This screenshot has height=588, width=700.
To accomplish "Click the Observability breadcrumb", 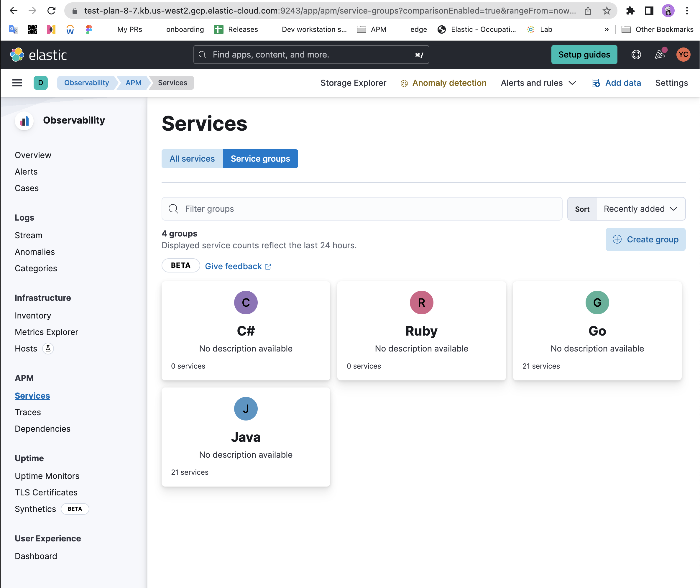I will click(86, 83).
